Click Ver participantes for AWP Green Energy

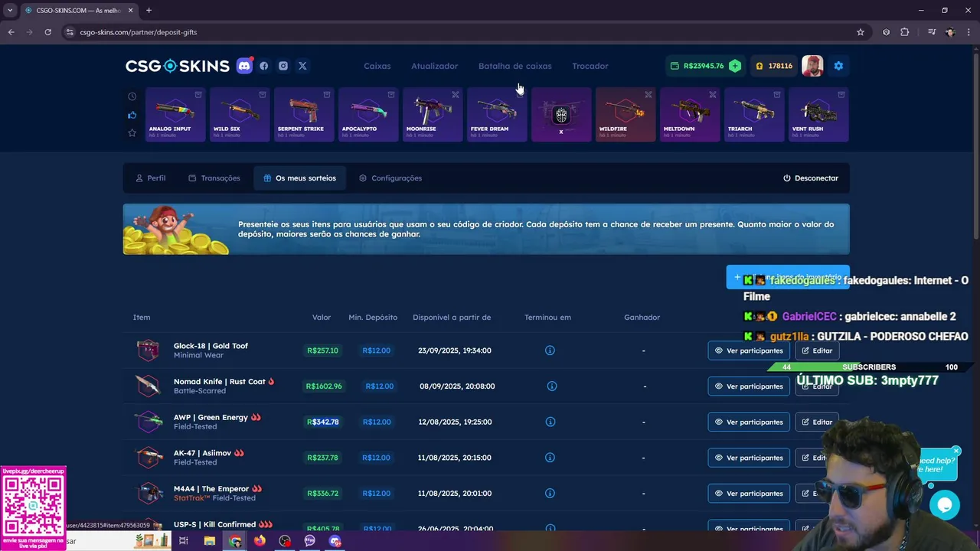(749, 422)
